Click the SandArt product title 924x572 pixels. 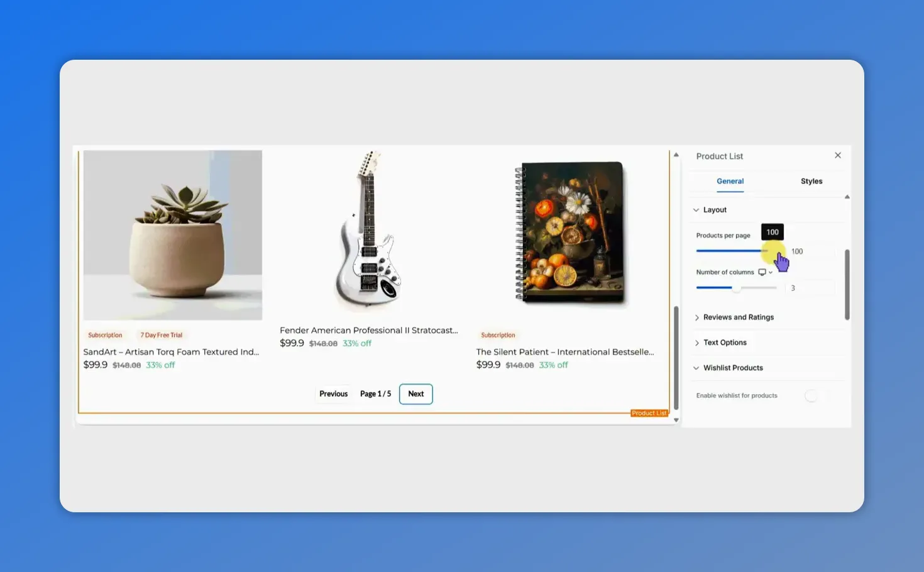tap(171, 351)
